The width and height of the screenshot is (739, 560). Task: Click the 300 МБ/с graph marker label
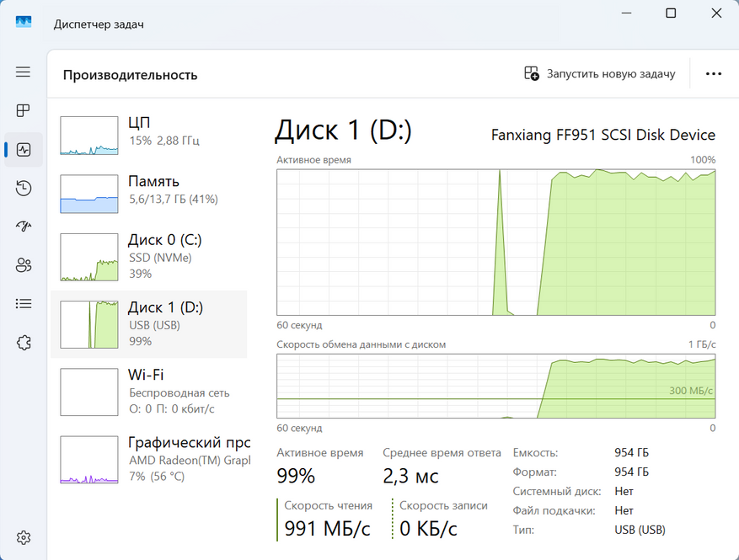690,391
